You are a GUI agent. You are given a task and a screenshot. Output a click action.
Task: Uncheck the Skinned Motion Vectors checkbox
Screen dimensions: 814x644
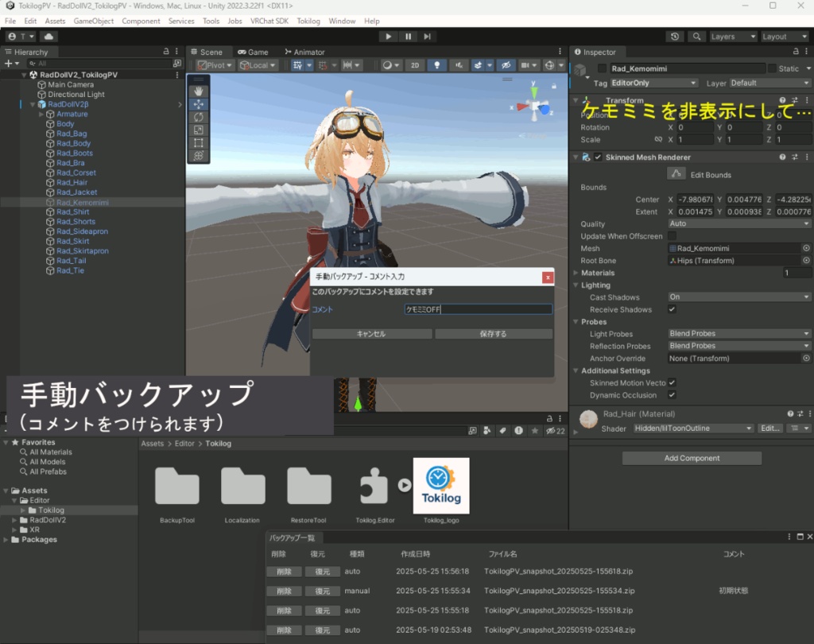click(672, 382)
